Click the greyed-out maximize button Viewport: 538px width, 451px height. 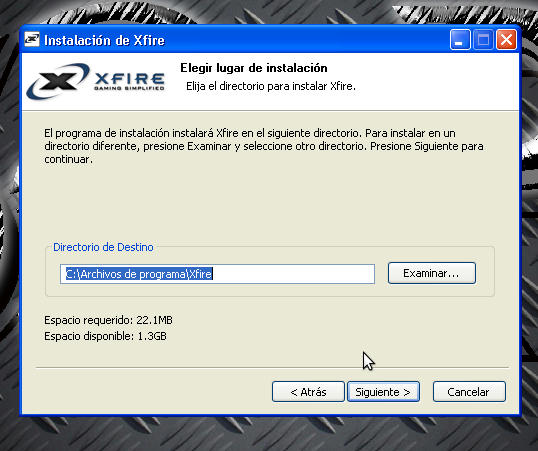483,40
